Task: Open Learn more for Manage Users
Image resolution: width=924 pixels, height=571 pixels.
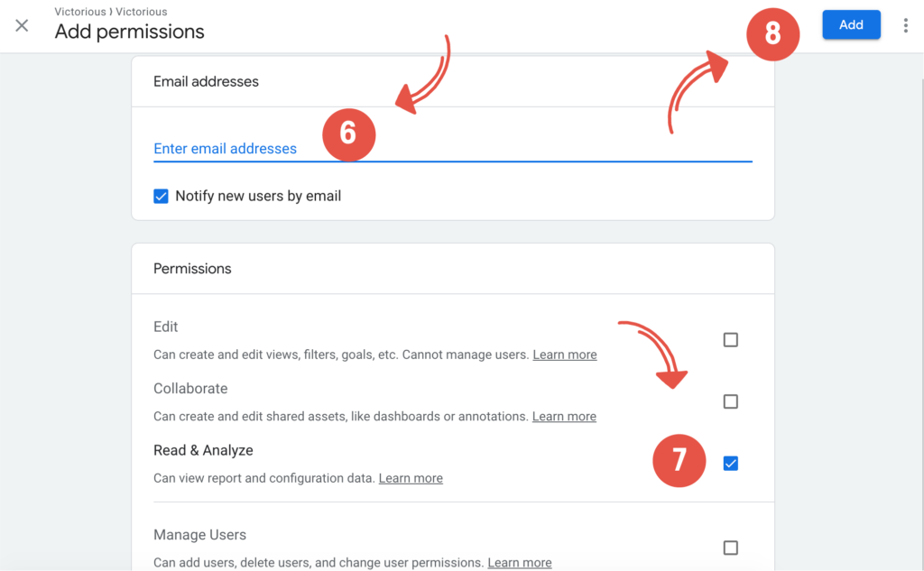Action: 520,563
